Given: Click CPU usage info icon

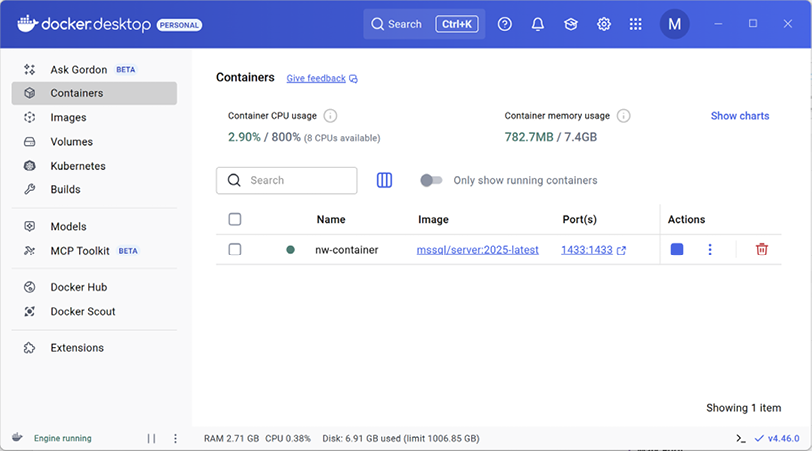Looking at the screenshot, I should pos(330,115).
